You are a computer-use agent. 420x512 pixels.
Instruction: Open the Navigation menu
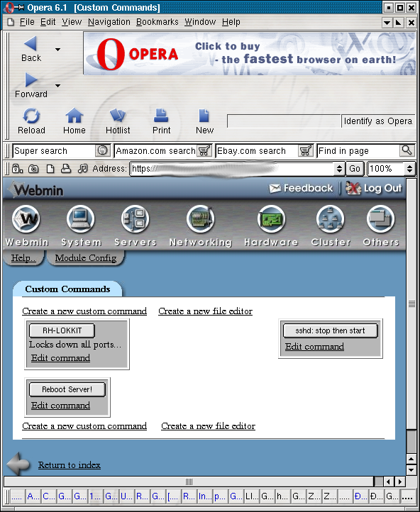coord(109,22)
